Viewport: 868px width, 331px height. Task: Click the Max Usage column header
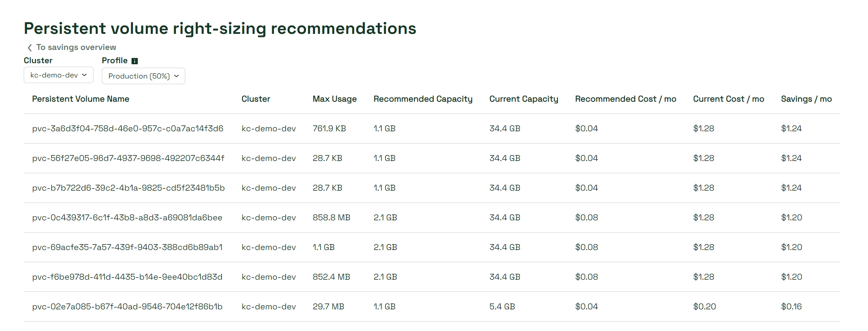pos(335,99)
